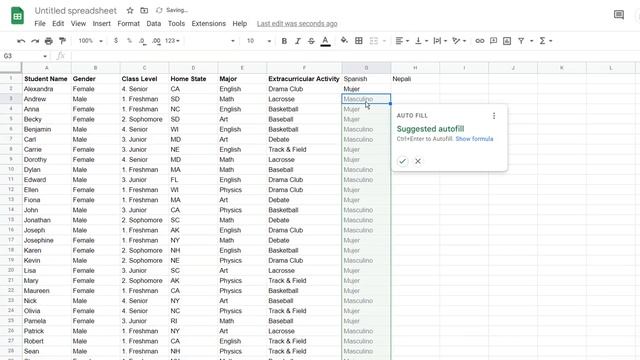
Task: Open the Tools menu
Action: click(176, 24)
